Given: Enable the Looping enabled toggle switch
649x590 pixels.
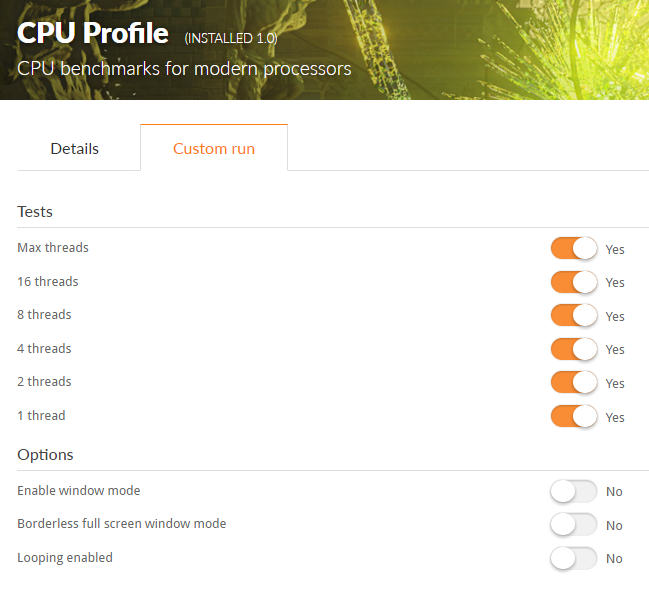Looking at the screenshot, I should pos(574,559).
